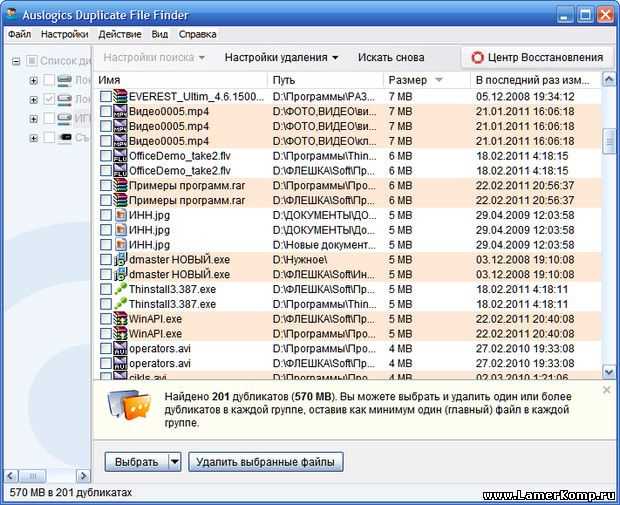Open the Справка menu
This screenshot has height=505, width=620.
pyautogui.click(x=197, y=34)
